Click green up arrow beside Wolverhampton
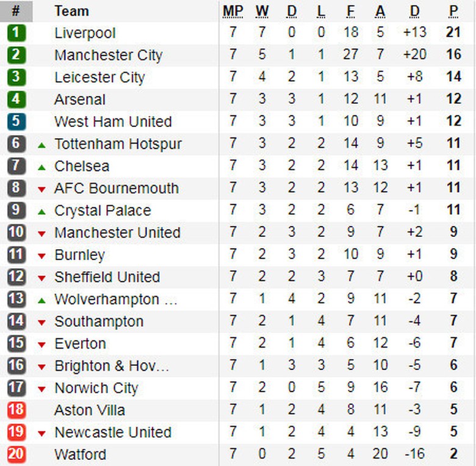The image size is (476, 466). click(x=41, y=300)
